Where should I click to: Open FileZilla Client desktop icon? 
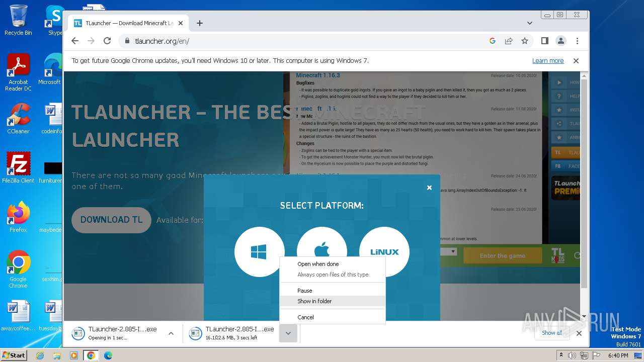point(18,167)
